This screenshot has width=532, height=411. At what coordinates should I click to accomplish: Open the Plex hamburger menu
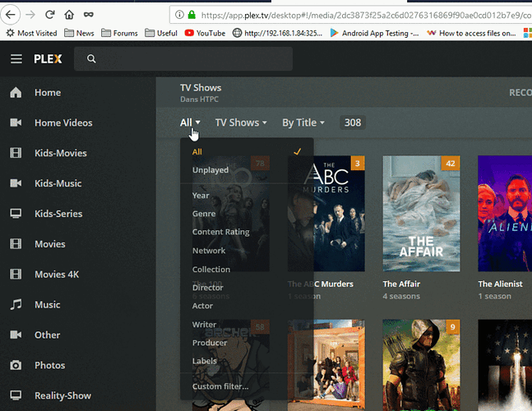click(16, 59)
